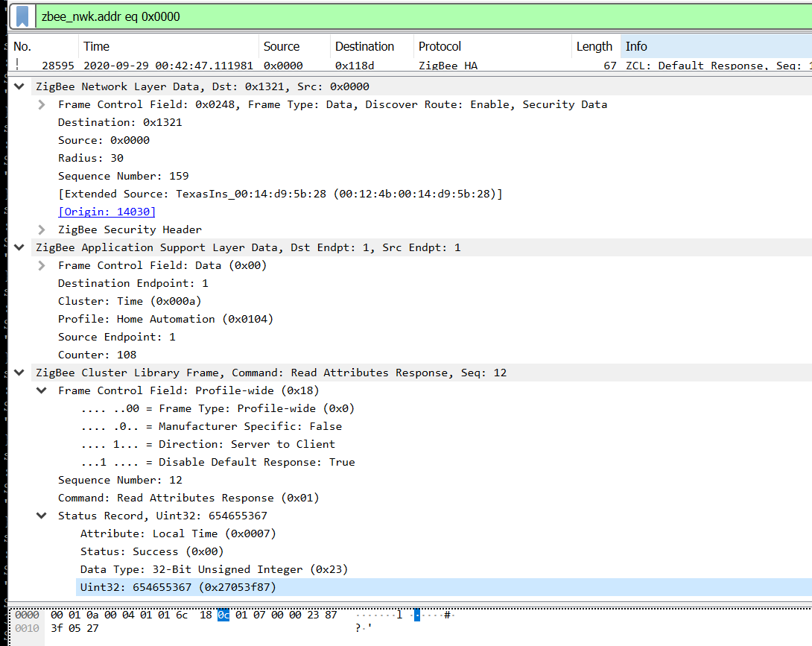Sort by the No. column header
This screenshot has height=646, width=812.
click(x=43, y=47)
